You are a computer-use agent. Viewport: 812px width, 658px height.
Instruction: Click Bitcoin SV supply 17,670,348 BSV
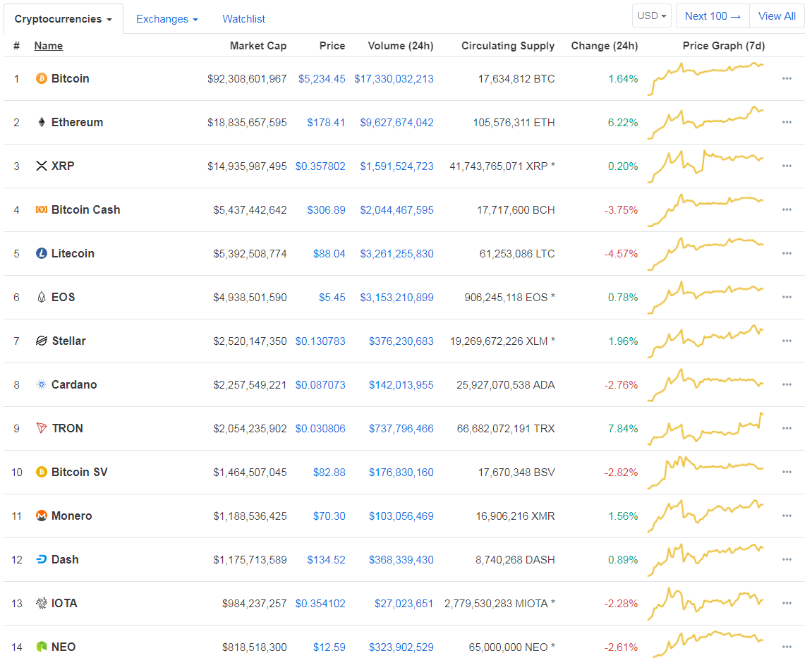pyautogui.click(x=516, y=473)
